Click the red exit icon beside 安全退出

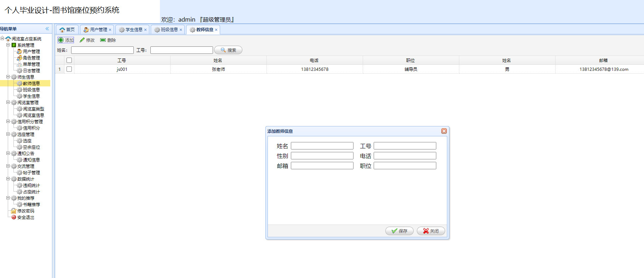click(x=14, y=217)
